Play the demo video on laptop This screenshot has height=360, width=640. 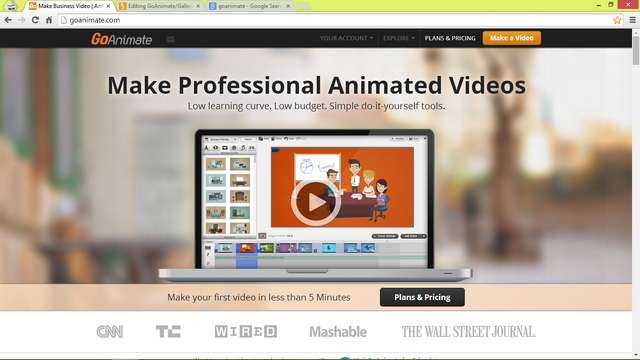click(316, 202)
